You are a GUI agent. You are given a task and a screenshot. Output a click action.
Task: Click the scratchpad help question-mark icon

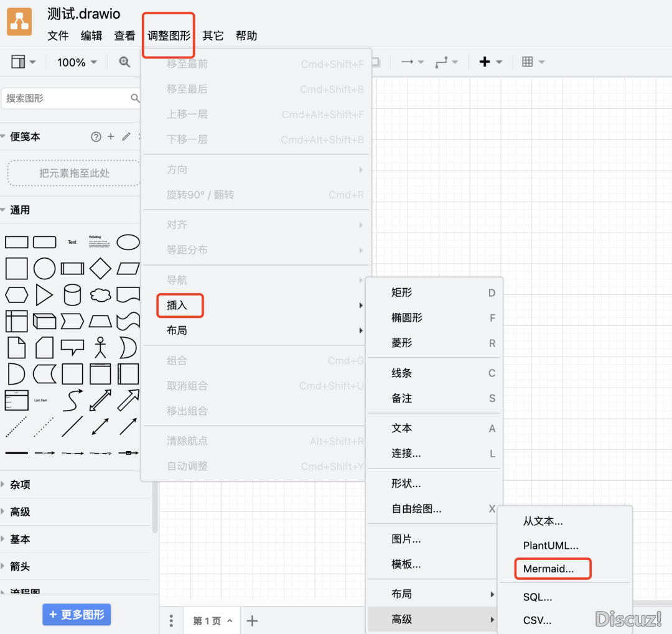tap(96, 137)
